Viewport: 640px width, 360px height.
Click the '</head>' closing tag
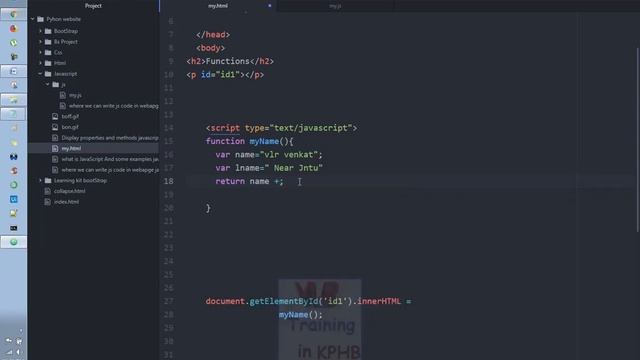point(213,35)
